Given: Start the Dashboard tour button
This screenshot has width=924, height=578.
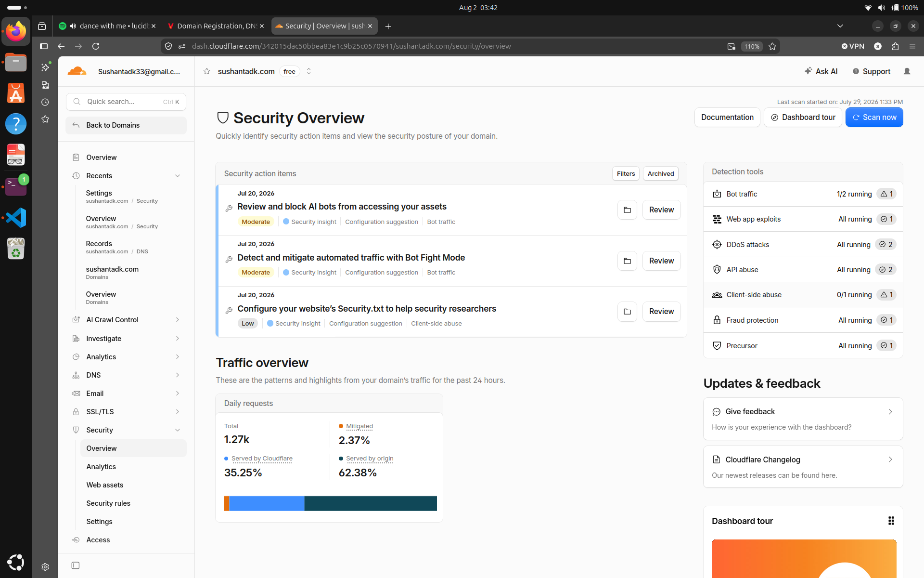Looking at the screenshot, I should pyautogui.click(x=803, y=118).
